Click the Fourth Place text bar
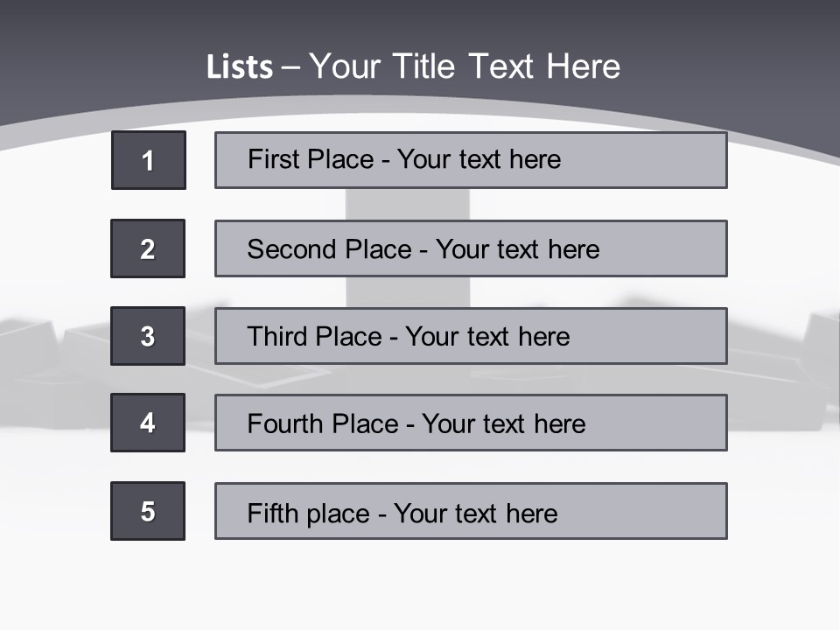The height and width of the screenshot is (630, 840). click(471, 423)
